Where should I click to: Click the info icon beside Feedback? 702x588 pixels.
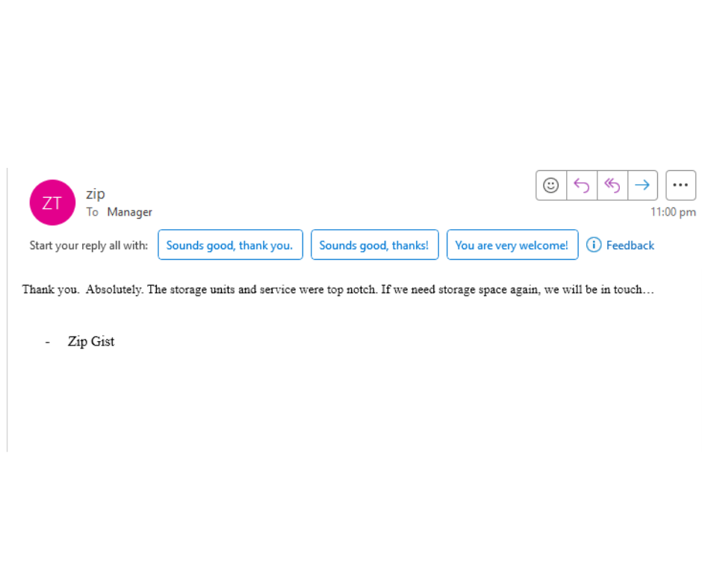[x=594, y=245]
